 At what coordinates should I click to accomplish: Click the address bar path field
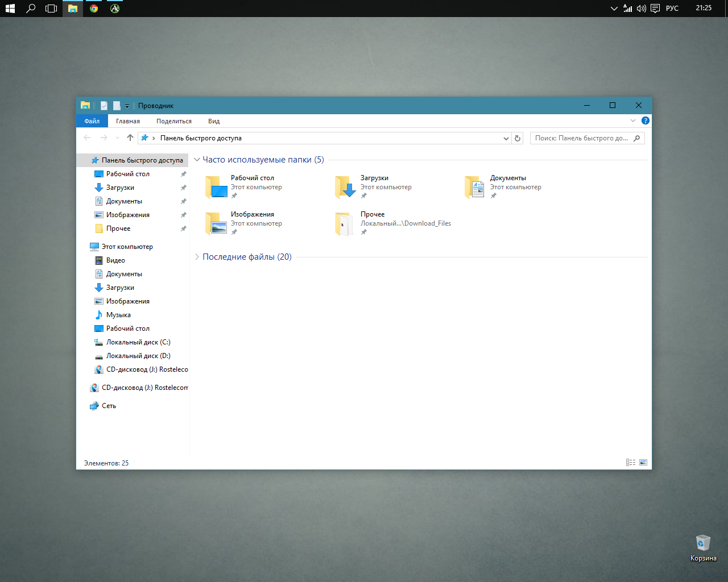pyautogui.click(x=324, y=138)
